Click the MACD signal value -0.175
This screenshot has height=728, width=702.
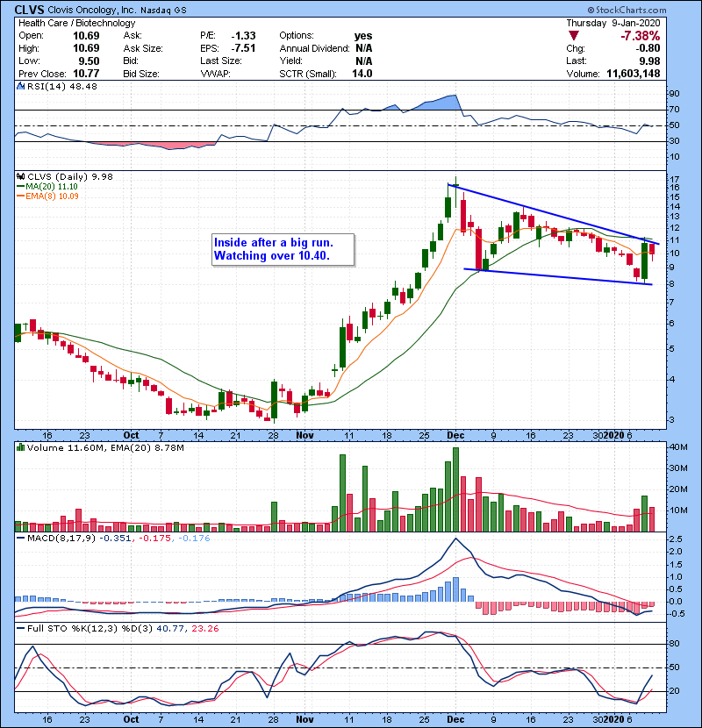[155, 539]
